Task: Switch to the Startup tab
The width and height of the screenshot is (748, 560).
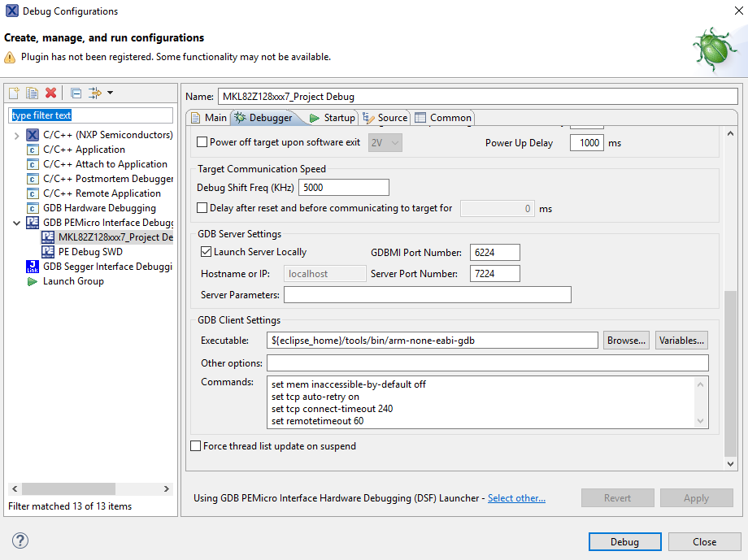Action: coord(332,118)
